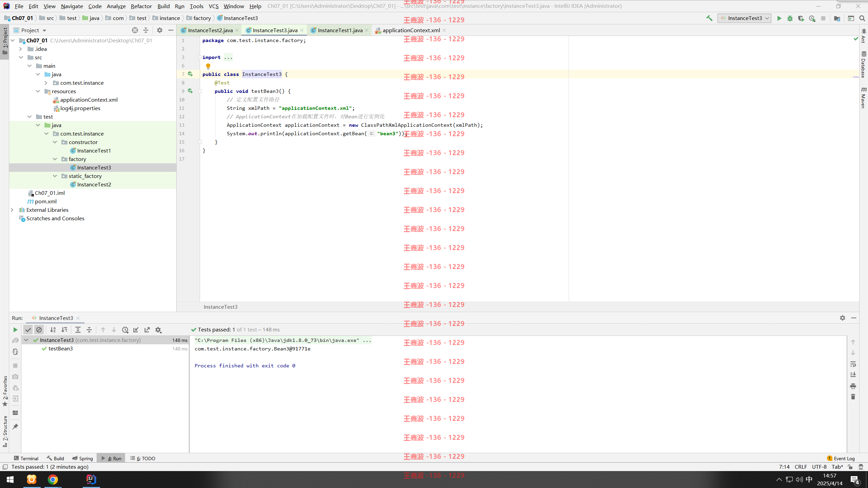Export test results icon
The height and width of the screenshot is (488, 868).
pos(147,330)
